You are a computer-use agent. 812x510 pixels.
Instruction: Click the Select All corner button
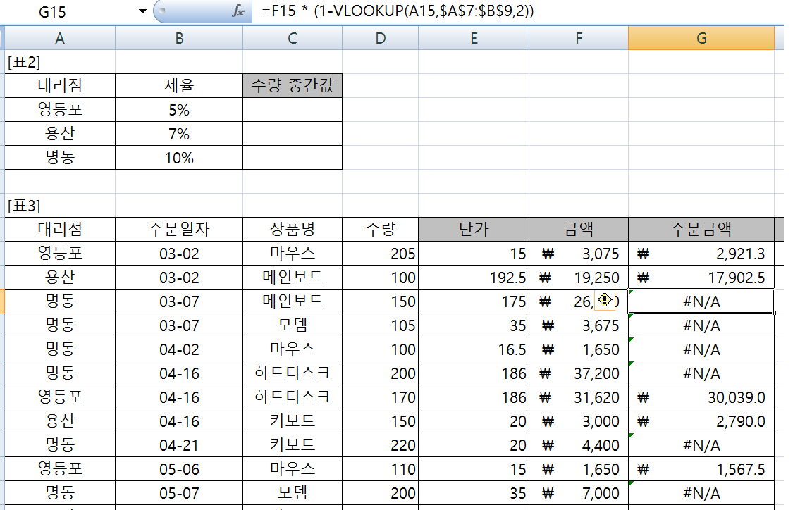tap(2, 38)
